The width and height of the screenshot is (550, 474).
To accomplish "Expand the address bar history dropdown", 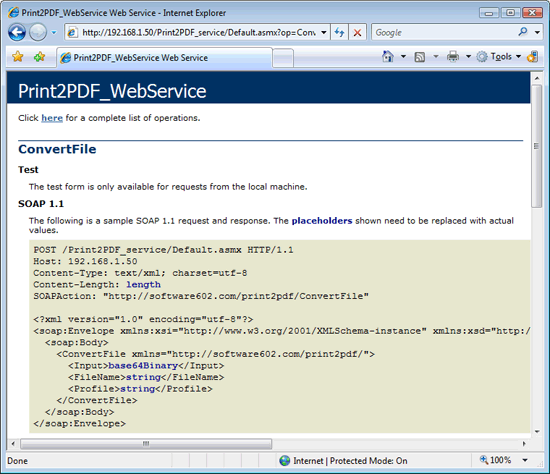I will [x=324, y=33].
